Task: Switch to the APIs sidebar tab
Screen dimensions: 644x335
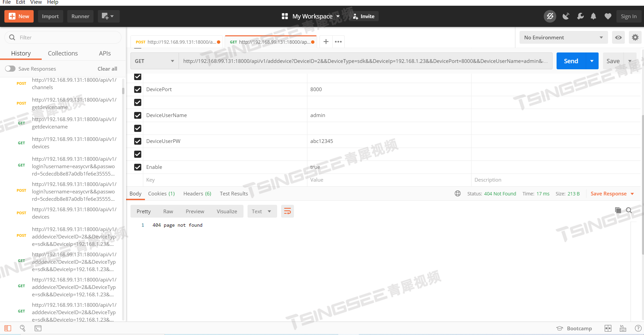Action: tap(105, 53)
